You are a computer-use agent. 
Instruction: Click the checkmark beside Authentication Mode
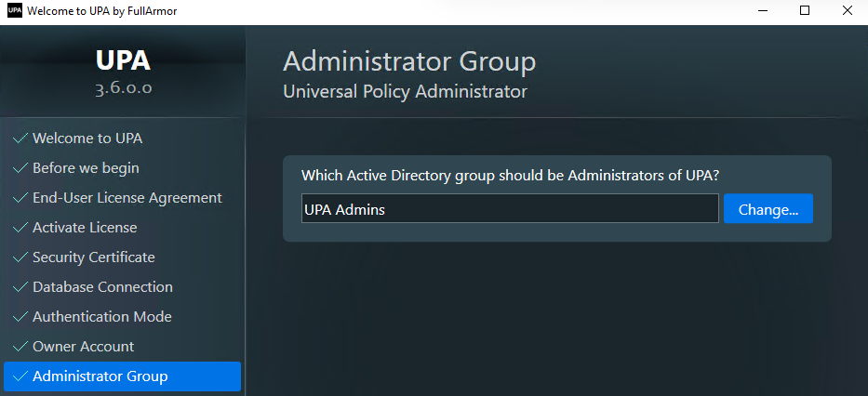19,317
